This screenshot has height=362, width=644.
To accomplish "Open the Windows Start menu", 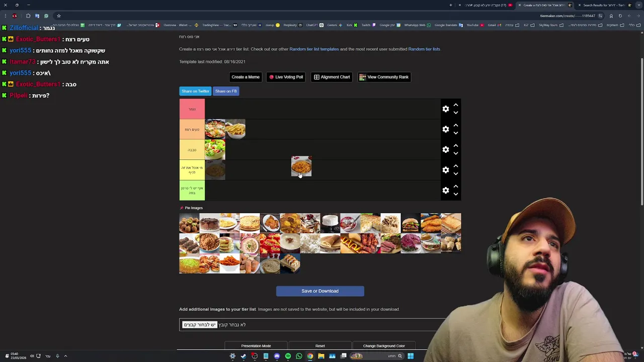I will pos(411,356).
